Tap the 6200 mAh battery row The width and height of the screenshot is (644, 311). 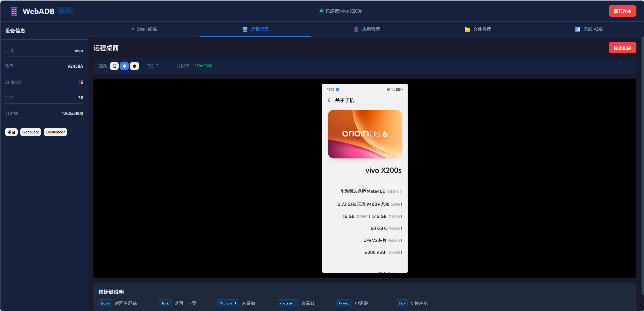click(x=383, y=252)
